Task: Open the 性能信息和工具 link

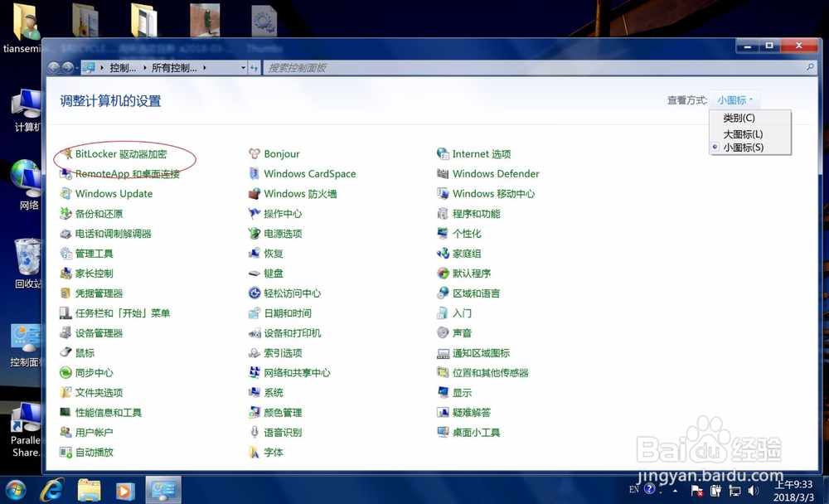Action: coord(109,413)
